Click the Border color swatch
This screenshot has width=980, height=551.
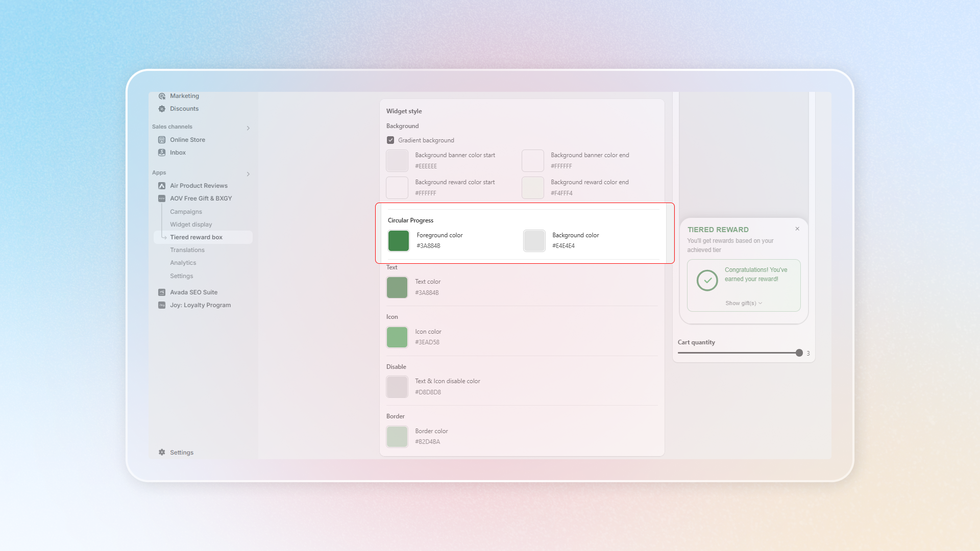[397, 437]
